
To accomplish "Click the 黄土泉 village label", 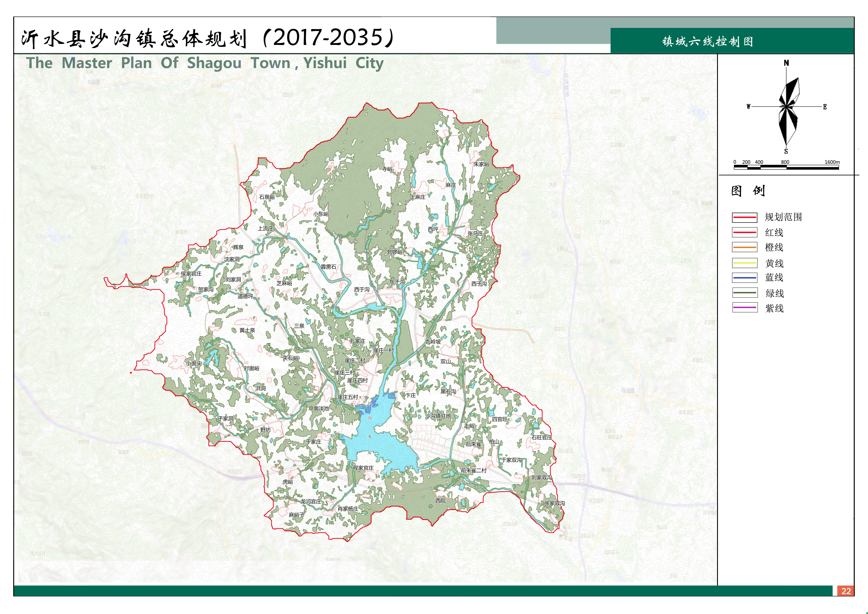I will point(247,330).
